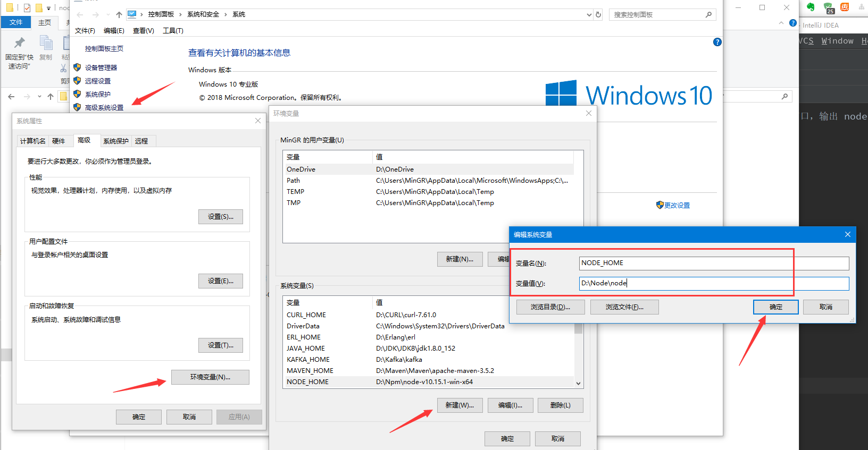This screenshot has height=450, width=868.
Task: Switch to the Hardware tab
Action: pos(59,141)
